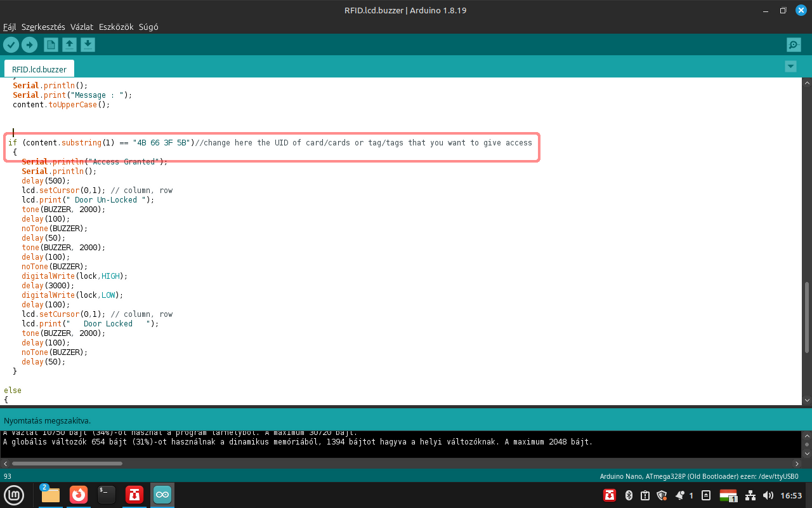Click the digitalWrite(lock,HIGH) line
Viewport: 812px width, 508px height.
tap(75, 276)
